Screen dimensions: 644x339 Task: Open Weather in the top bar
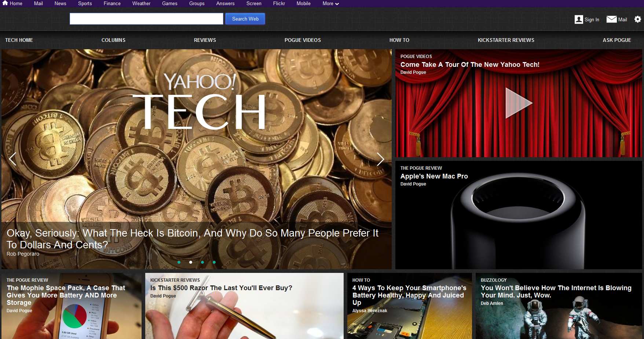(142, 3)
